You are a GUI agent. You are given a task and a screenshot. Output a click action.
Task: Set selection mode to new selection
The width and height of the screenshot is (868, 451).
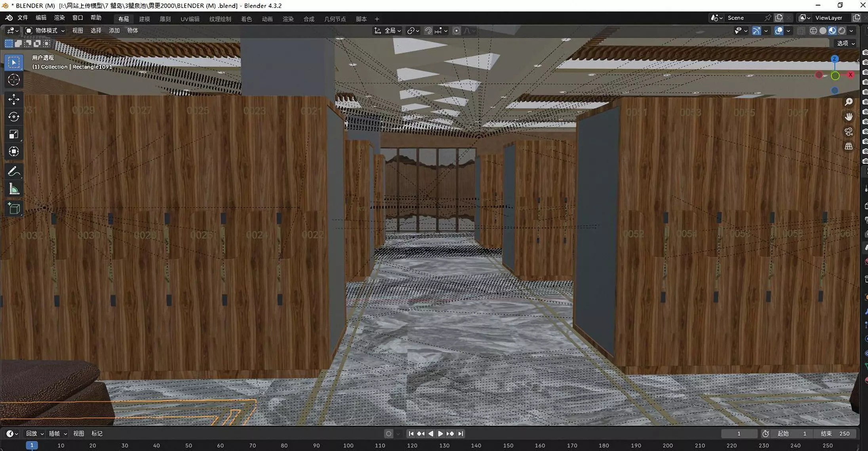(x=9, y=43)
